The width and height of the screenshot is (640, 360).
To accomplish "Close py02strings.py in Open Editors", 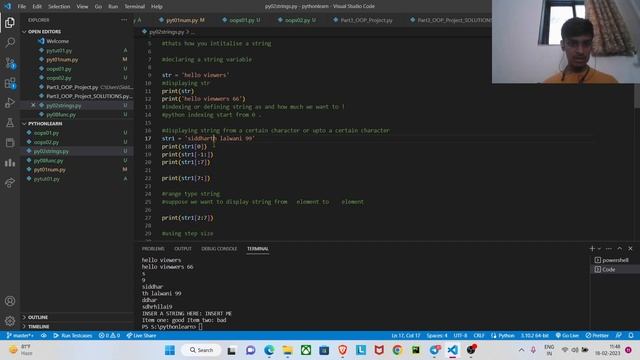I will 33,105.
